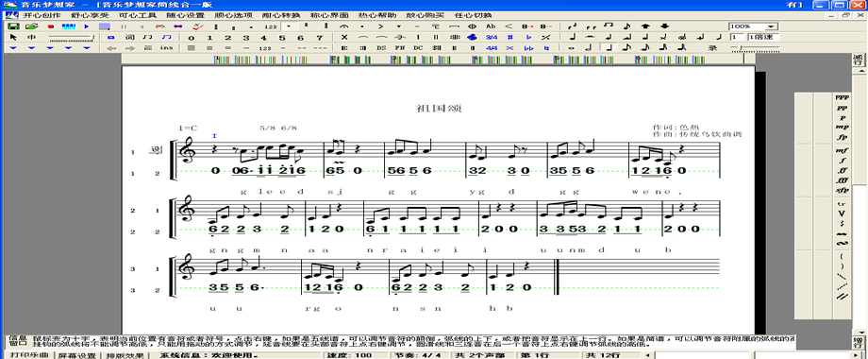Select the mf dynamic marking

842,151
